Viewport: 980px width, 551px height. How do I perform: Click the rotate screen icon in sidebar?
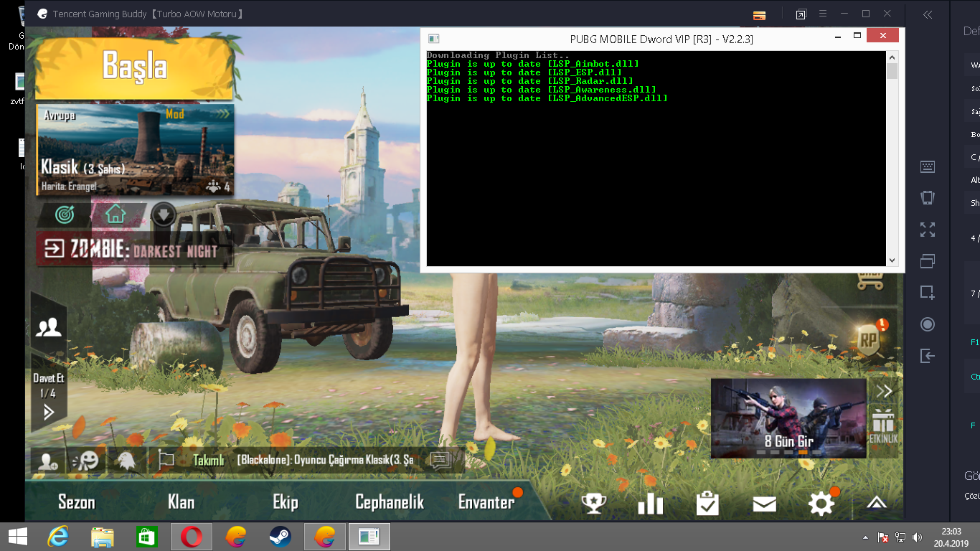tap(928, 198)
